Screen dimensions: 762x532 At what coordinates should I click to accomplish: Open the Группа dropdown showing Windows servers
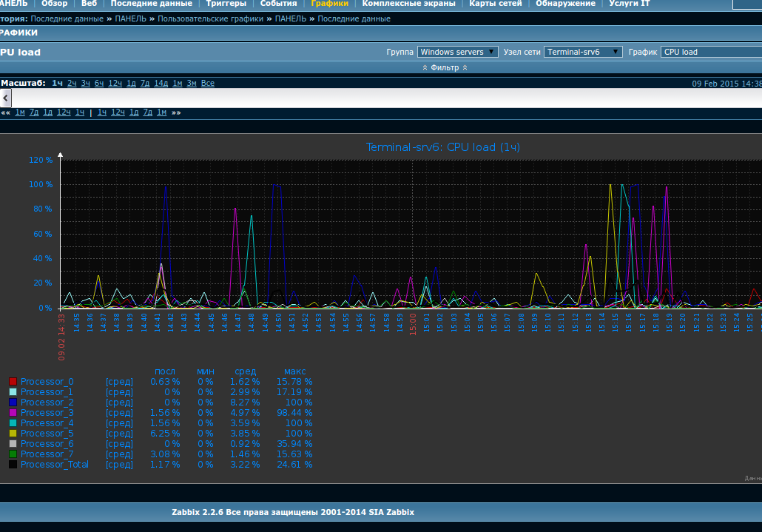tap(458, 52)
